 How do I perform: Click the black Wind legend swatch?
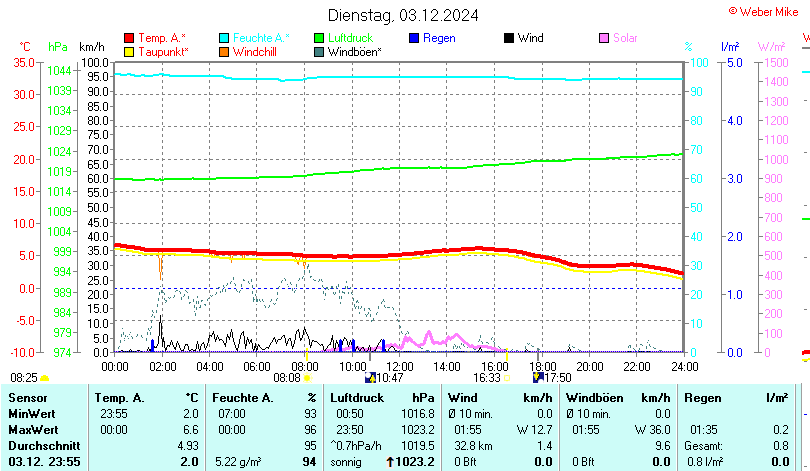pyautogui.click(x=509, y=38)
